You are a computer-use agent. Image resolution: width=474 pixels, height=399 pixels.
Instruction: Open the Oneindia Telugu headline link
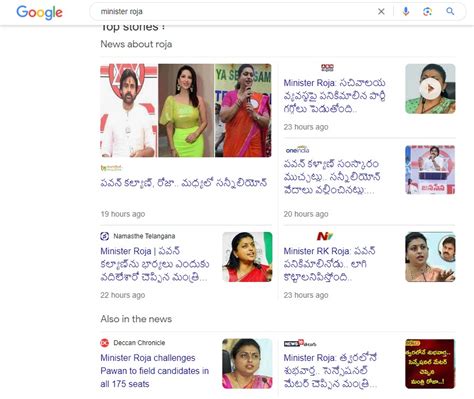(x=332, y=177)
